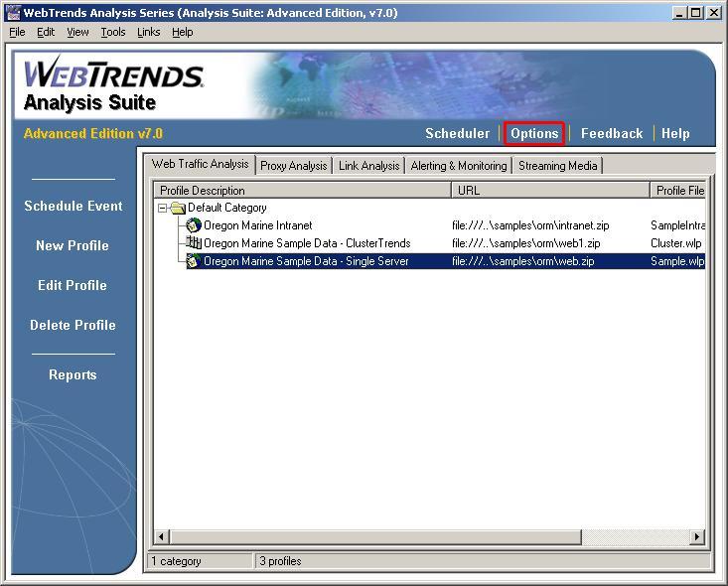Click the Schedule Event sidebar button
Image resolution: width=728 pixels, height=586 pixels.
(73, 206)
